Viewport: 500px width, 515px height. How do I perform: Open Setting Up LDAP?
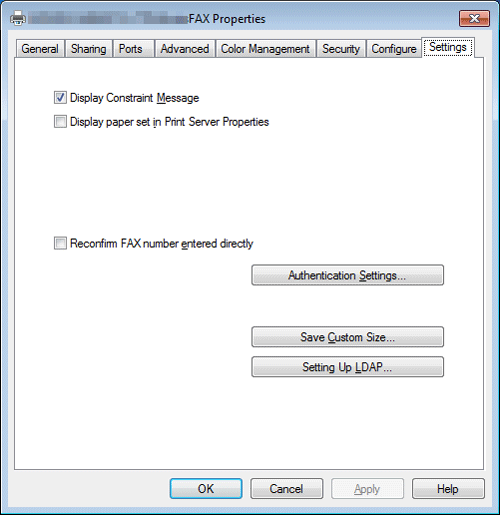point(347,367)
